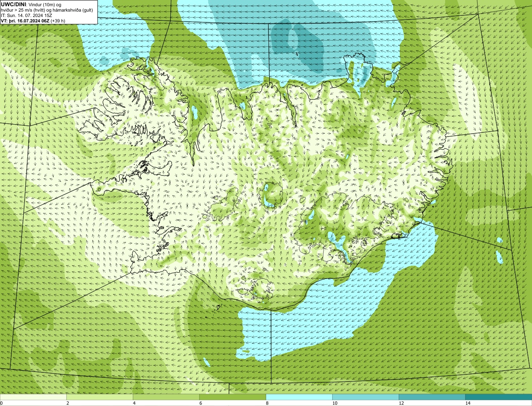Click the 2–4 m/s light green legend swatch
The width and height of the screenshot is (532, 406).
pos(100,397)
